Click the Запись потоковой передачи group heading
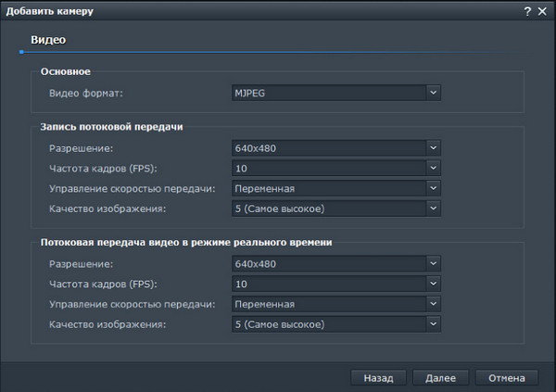The width and height of the screenshot is (556, 392). point(111,126)
